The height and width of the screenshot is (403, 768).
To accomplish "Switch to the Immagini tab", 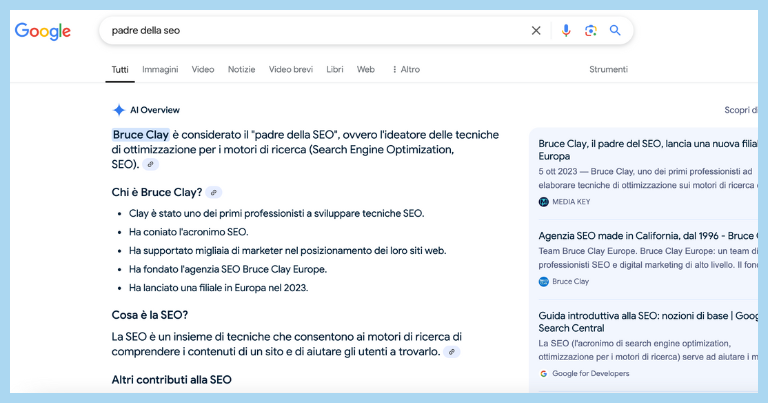I will [160, 70].
